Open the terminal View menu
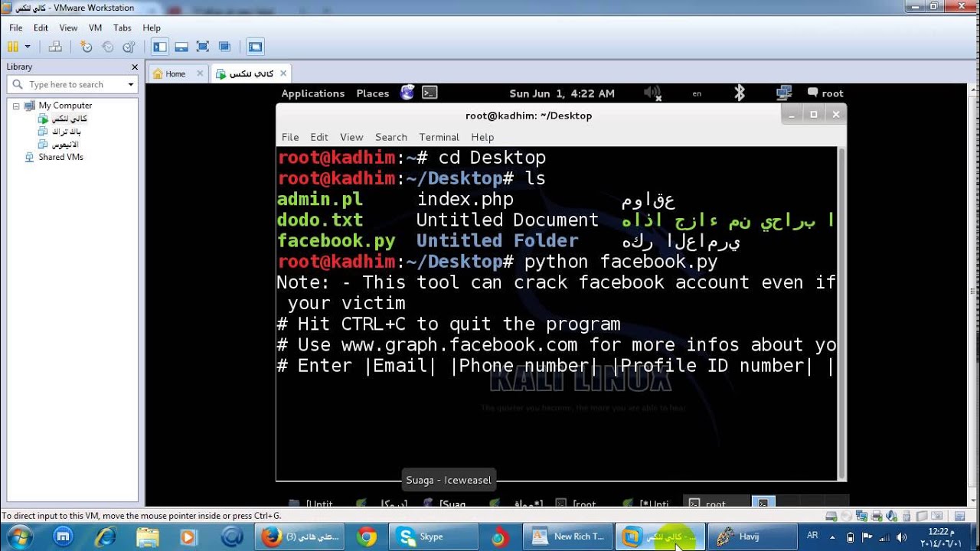 (351, 137)
